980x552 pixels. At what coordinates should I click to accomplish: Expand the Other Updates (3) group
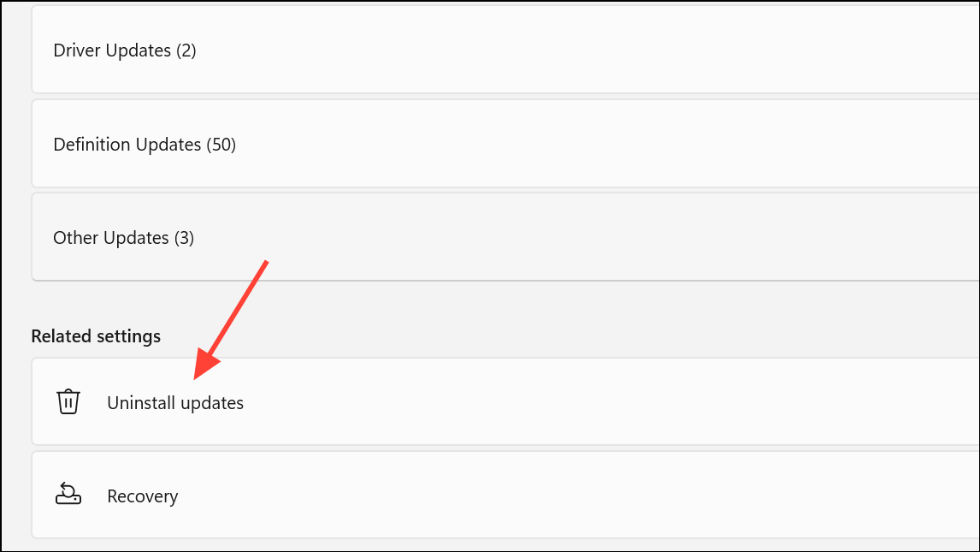[505, 237]
